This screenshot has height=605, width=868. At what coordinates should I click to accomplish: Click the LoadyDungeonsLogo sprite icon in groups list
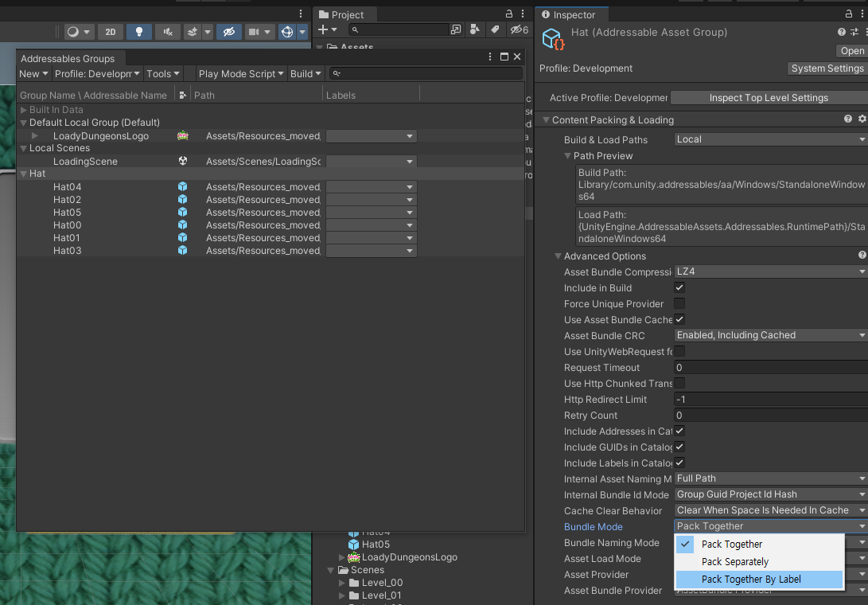pyautogui.click(x=183, y=136)
